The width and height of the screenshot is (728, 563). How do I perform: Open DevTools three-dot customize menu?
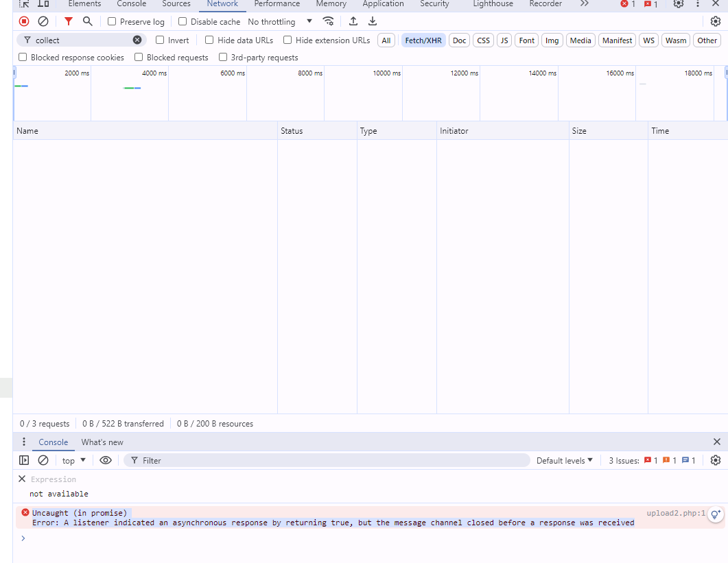pyautogui.click(x=697, y=3)
